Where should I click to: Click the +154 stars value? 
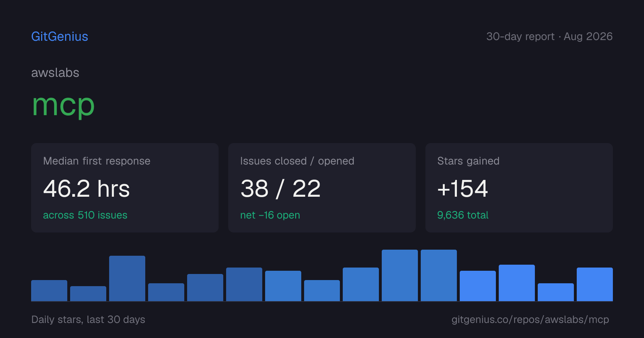tap(463, 188)
